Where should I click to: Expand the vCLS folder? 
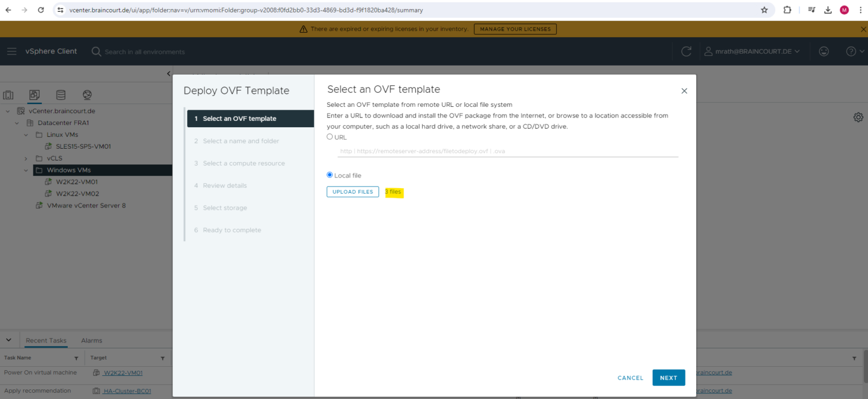[25, 158]
